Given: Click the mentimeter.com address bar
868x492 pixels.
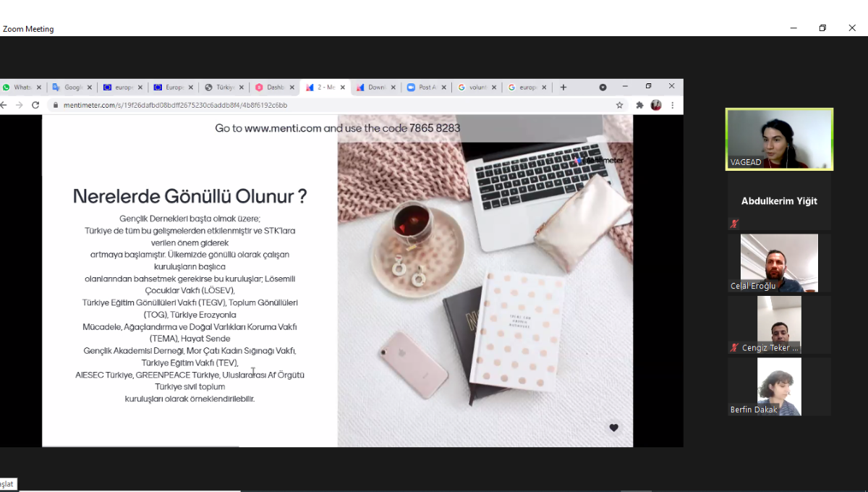Looking at the screenshot, I should tap(333, 105).
